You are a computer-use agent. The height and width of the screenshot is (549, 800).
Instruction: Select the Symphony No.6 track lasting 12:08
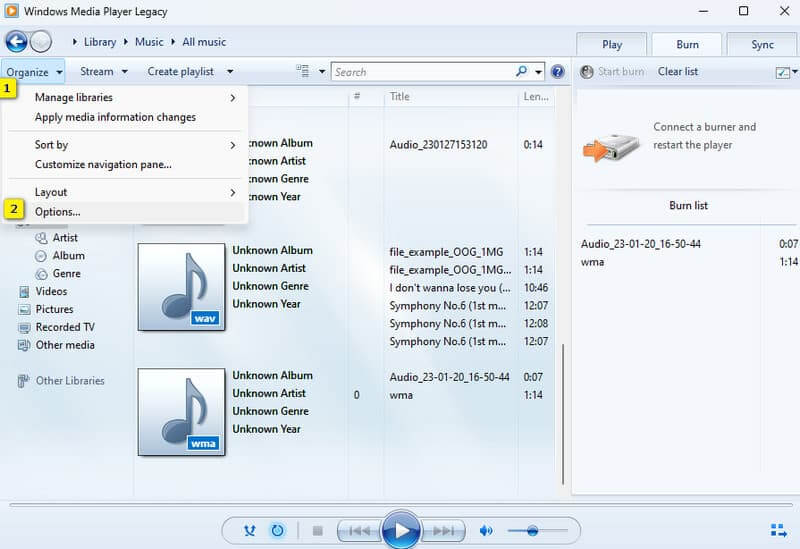(447, 323)
